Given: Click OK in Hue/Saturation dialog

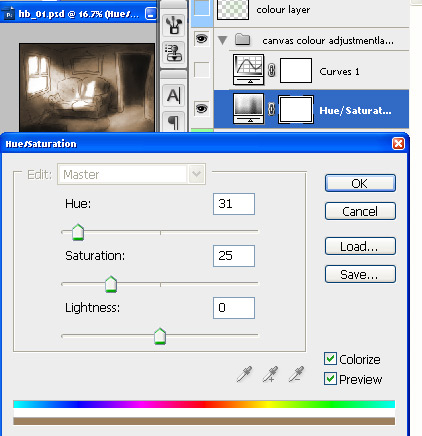Looking at the screenshot, I should point(360,183).
